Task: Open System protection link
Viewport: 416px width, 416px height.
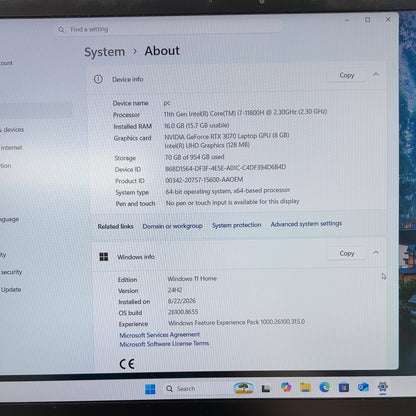Action: tap(237, 225)
